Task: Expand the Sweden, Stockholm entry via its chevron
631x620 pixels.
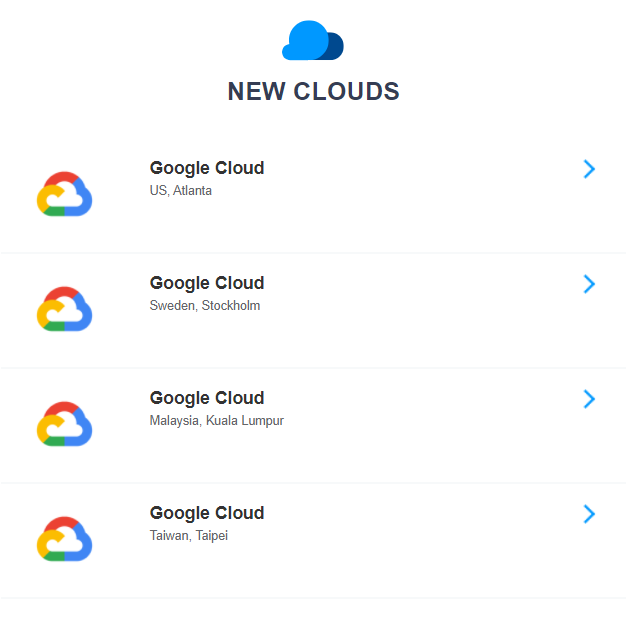Action: pos(589,284)
